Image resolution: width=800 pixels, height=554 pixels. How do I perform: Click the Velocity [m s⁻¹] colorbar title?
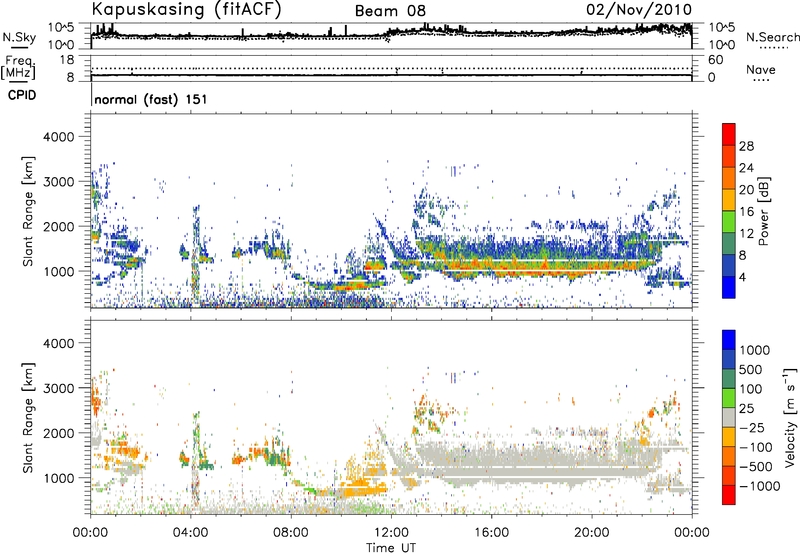coord(790,417)
